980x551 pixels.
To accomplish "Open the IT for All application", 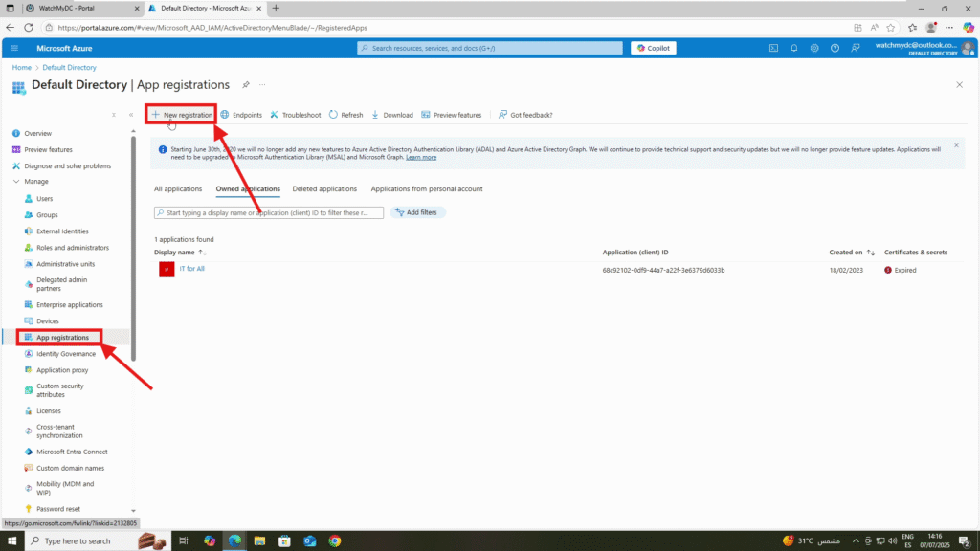I will point(191,269).
